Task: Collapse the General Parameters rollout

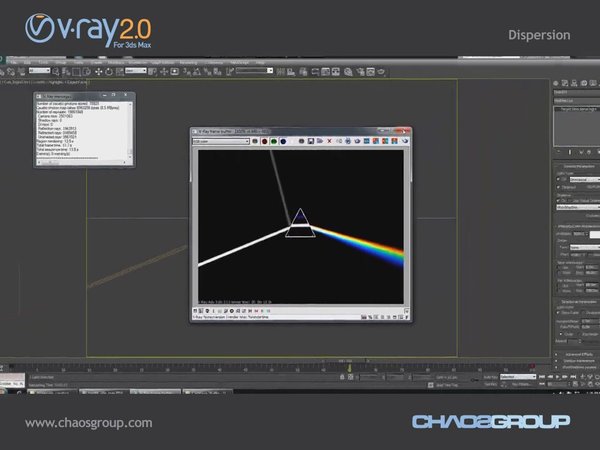Action: point(577,166)
